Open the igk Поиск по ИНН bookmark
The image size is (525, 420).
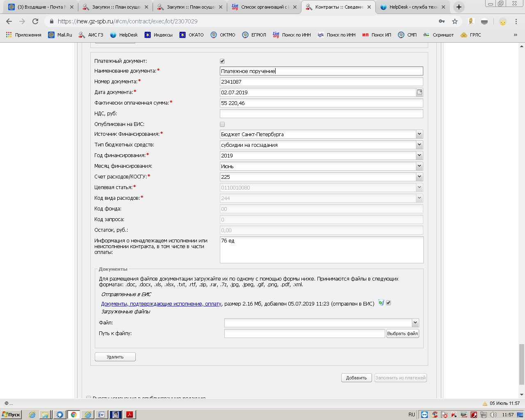tap(336, 35)
